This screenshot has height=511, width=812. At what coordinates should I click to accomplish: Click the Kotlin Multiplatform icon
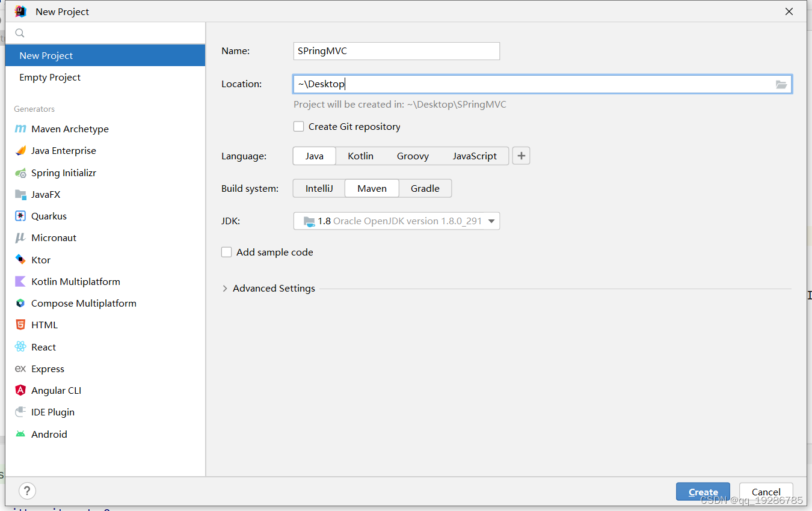pos(20,281)
